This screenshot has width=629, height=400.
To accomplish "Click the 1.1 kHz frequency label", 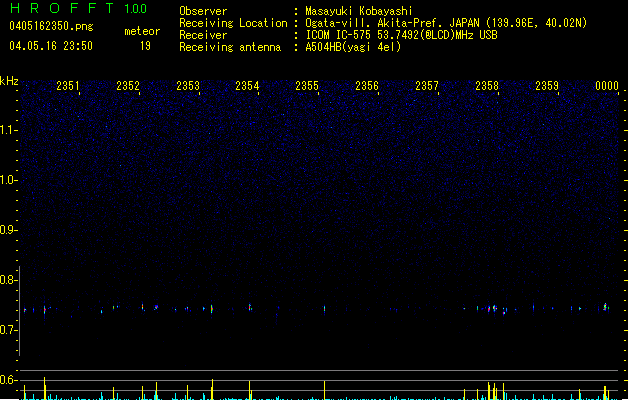I will 8,130.
